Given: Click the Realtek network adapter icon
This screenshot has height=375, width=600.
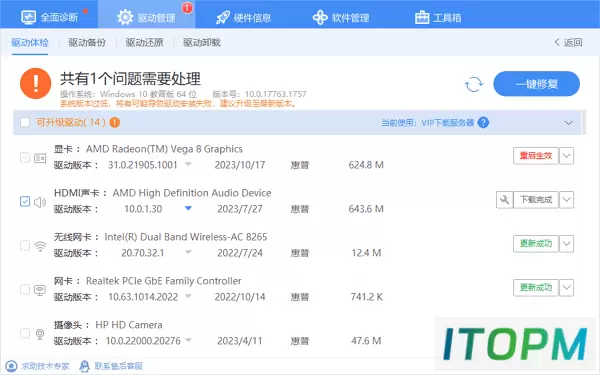Looking at the screenshot, I should click(x=40, y=290).
